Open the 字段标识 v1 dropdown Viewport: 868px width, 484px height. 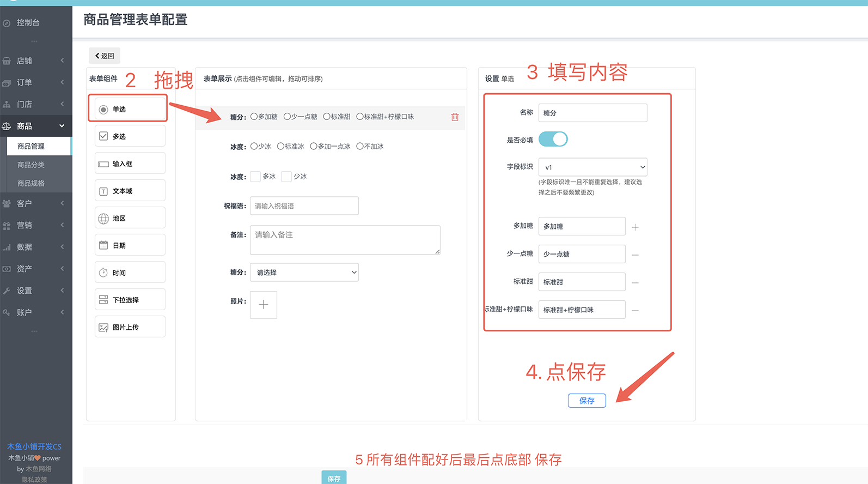click(592, 167)
